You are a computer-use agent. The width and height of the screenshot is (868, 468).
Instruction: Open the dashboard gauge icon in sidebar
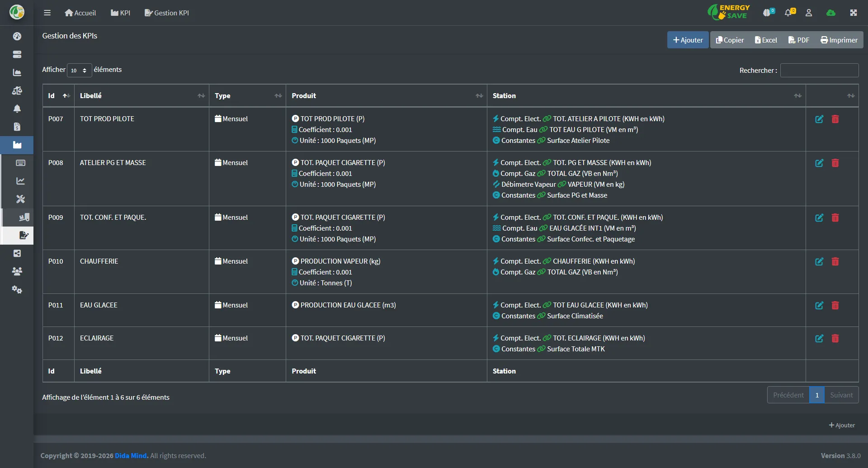17,36
